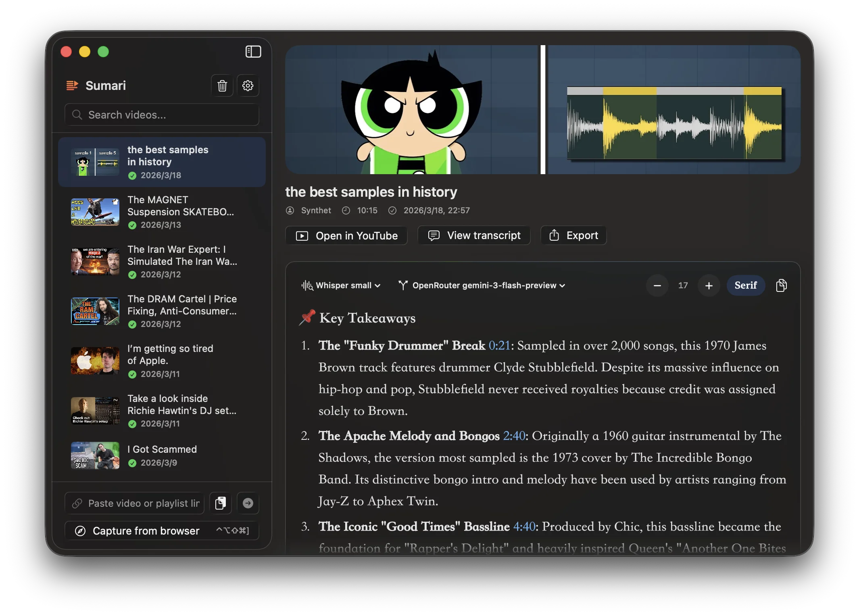Select The DRAM Cartel video in list
859x616 pixels.
[161, 311]
